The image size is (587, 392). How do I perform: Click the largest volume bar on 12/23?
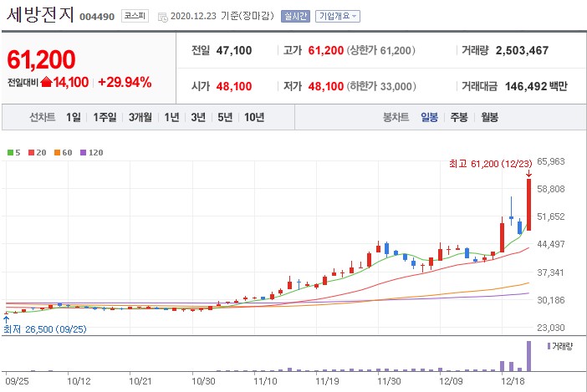[x=529, y=356]
